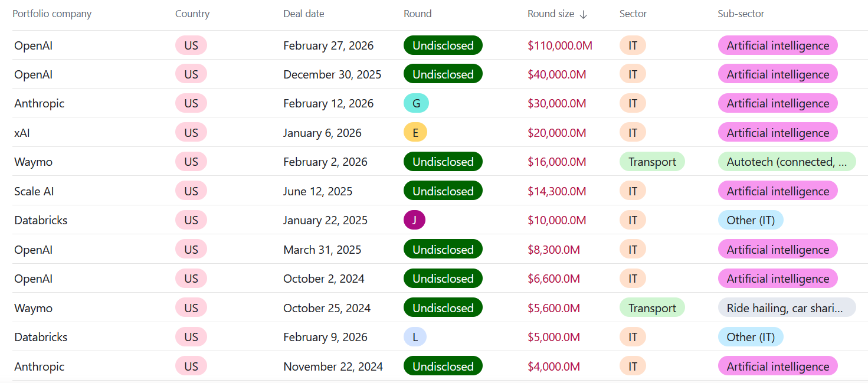Select the Deal date column header

[303, 14]
